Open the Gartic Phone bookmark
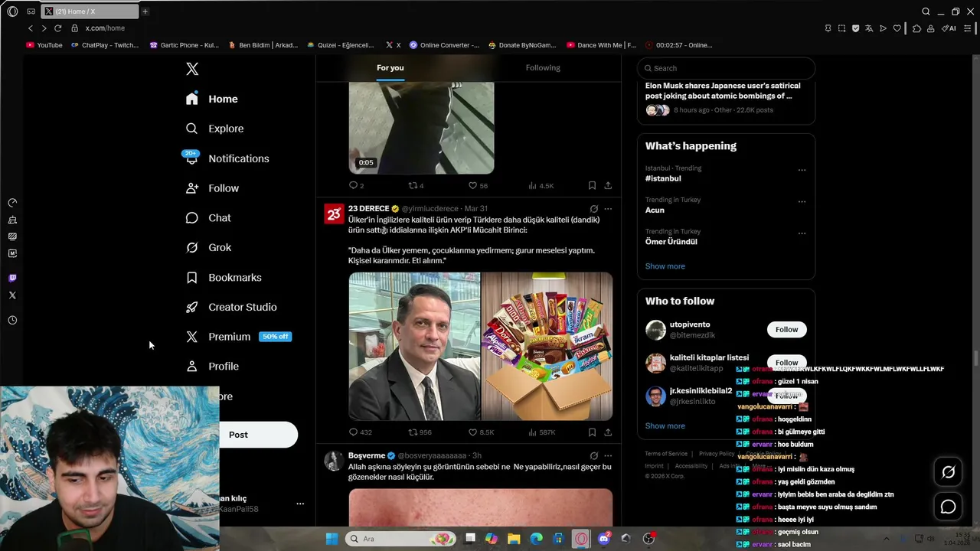 (184, 45)
